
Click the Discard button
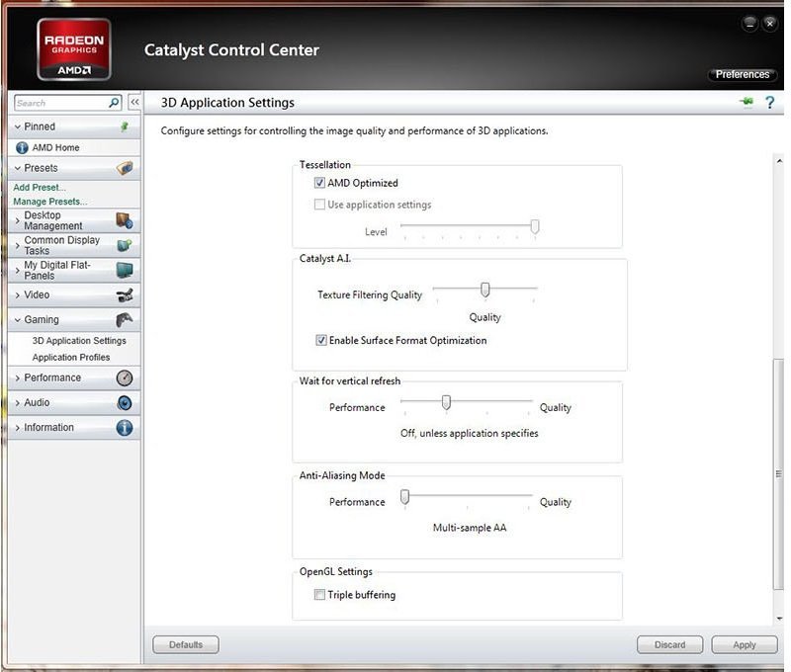[x=670, y=644]
